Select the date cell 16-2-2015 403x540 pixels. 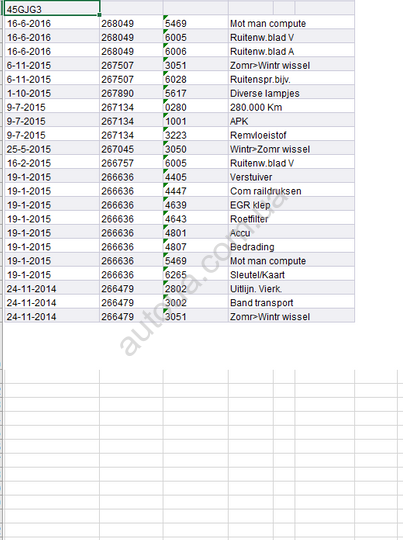pyautogui.click(x=52, y=163)
